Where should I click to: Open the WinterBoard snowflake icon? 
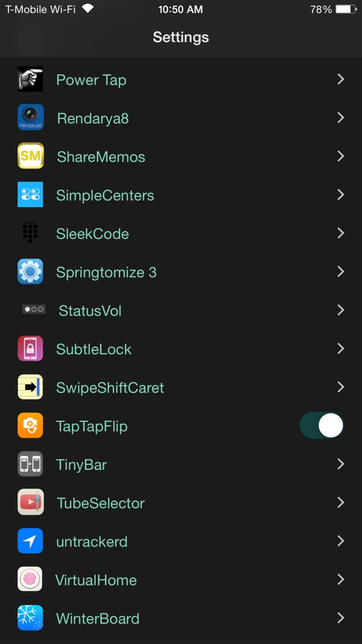tap(30, 618)
